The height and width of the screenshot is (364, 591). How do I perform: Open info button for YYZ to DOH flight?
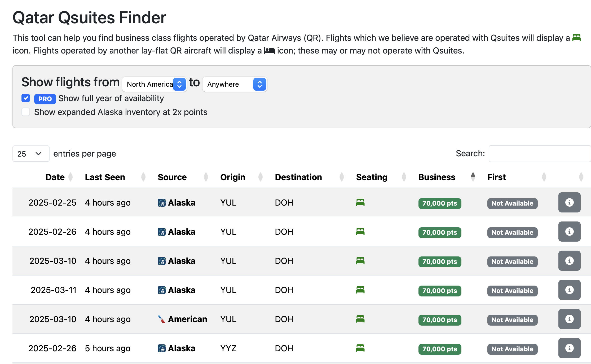point(569,348)
